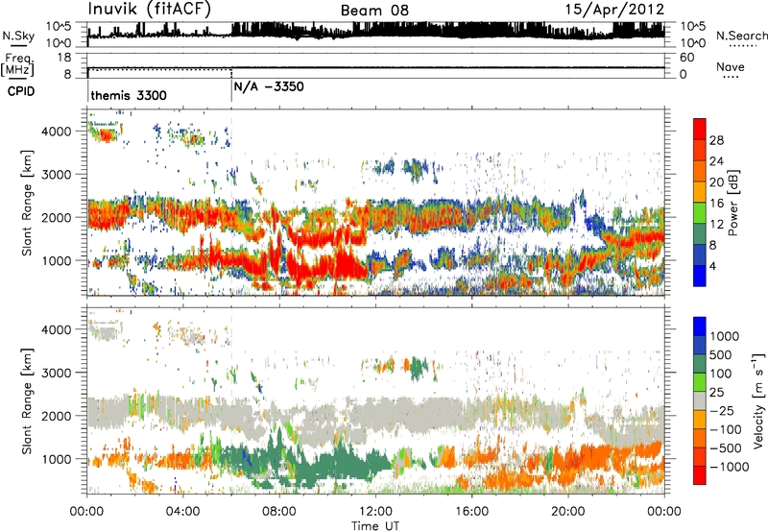Click the 'N/A -3350' CPID text
Screen dimensions: 768x532
click(x=269, y=86)
